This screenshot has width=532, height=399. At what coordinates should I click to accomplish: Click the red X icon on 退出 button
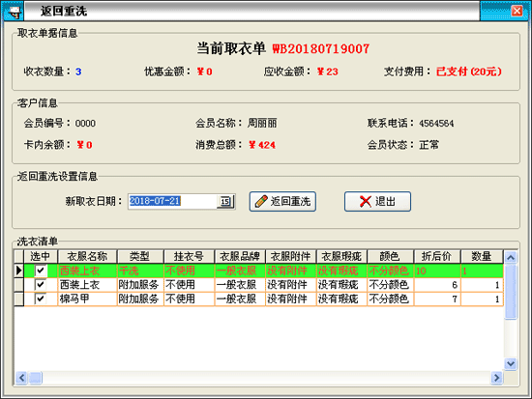coord(366,201)
